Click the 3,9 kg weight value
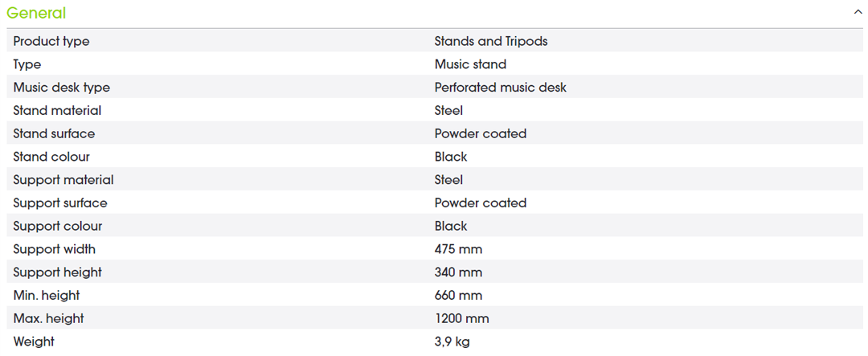The height and width of the screenshot is (356, 868). (x=452, y=342)
